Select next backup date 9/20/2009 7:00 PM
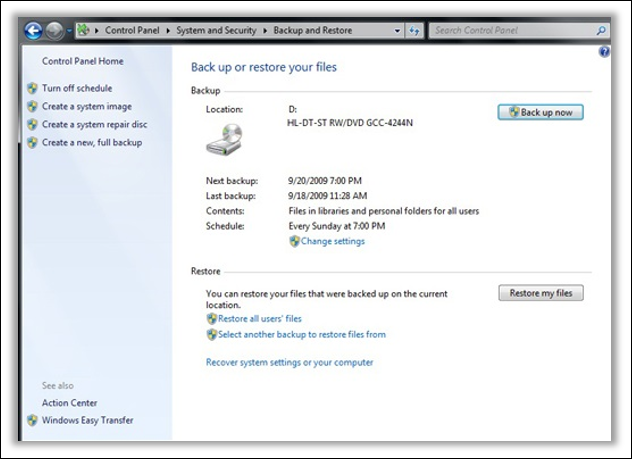Screen dimensions: 632x459 (x=325, y=181)
